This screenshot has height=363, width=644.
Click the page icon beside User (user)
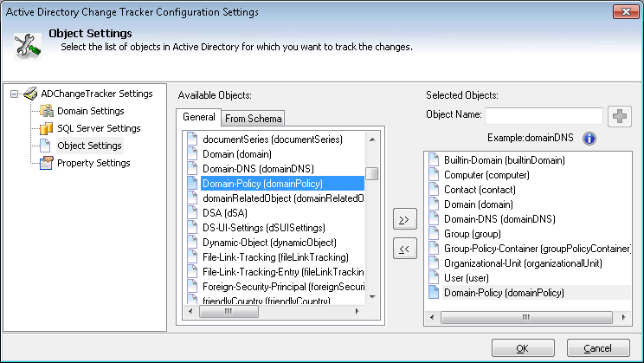point(434,278)
